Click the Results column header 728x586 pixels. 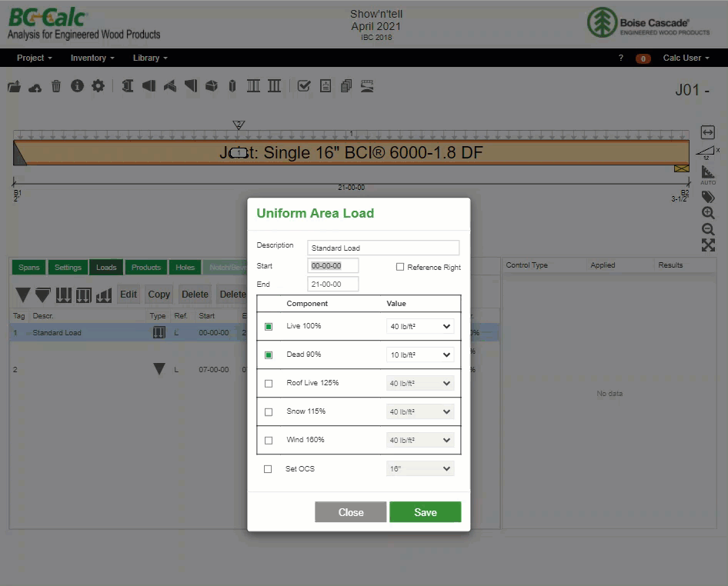point(670,265)
